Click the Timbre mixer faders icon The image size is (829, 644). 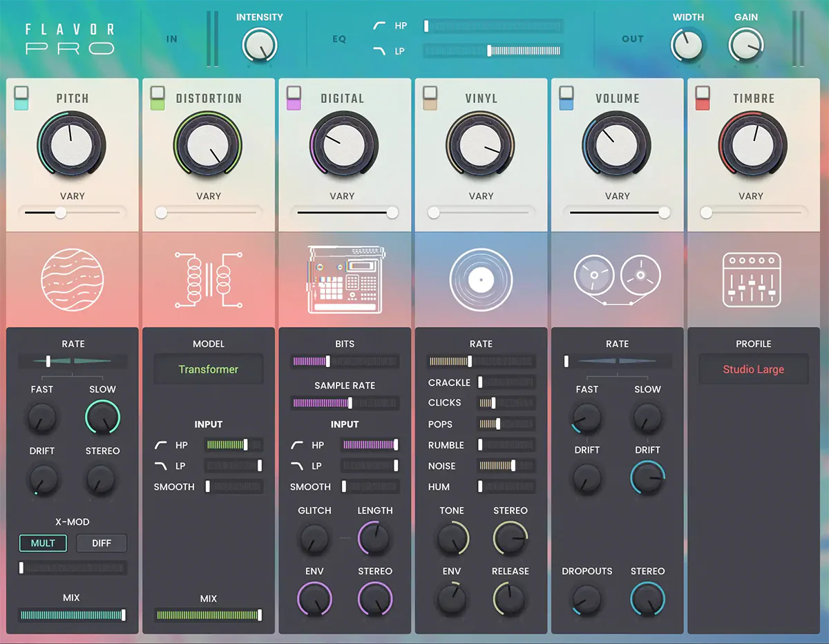[753, 279]
